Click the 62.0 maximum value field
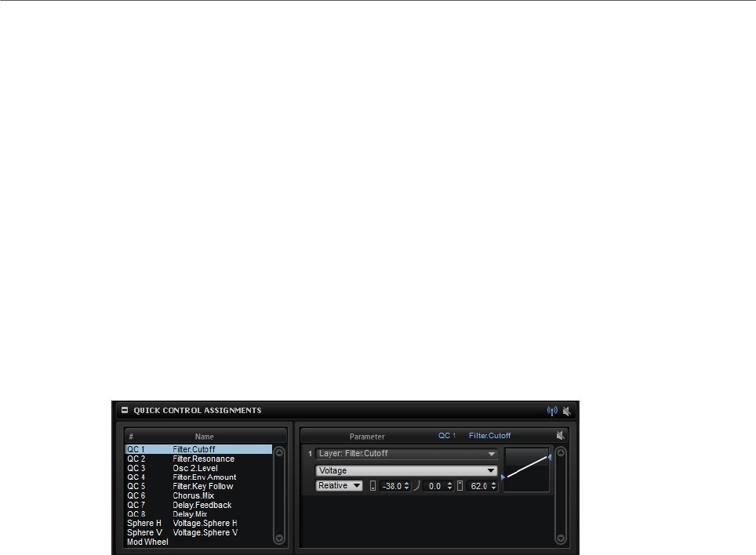756x555 pixels. tap(478, 486)
